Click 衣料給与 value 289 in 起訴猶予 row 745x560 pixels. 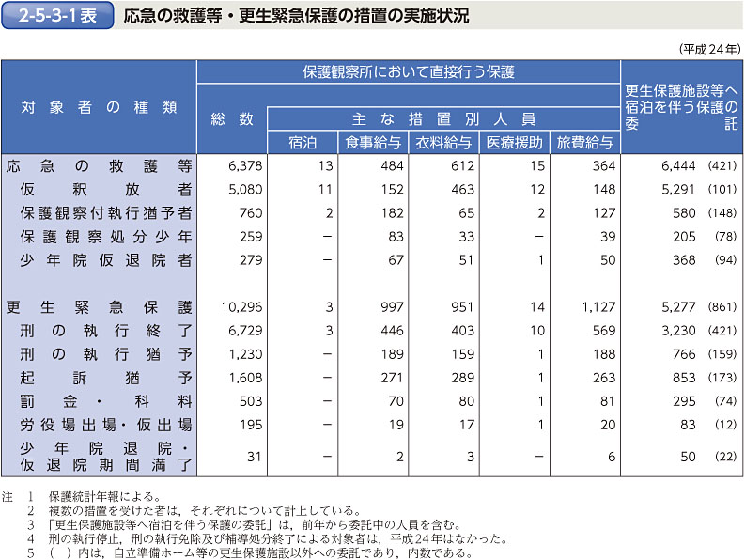463,378
